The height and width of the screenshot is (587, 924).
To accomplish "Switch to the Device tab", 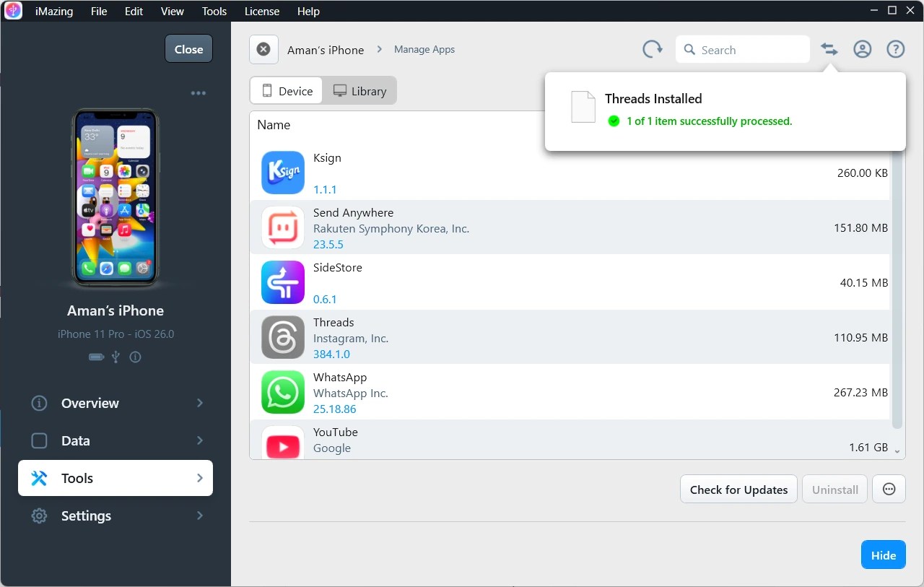I will [x=287, y=91].
